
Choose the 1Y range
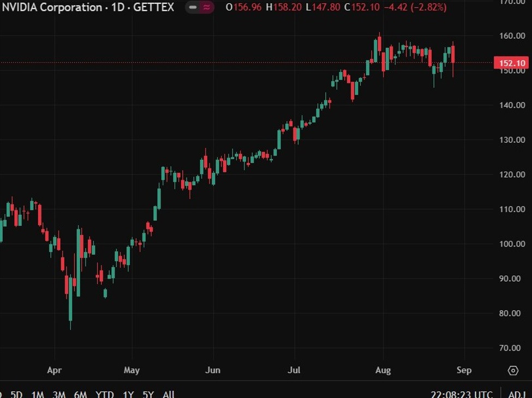129,394
